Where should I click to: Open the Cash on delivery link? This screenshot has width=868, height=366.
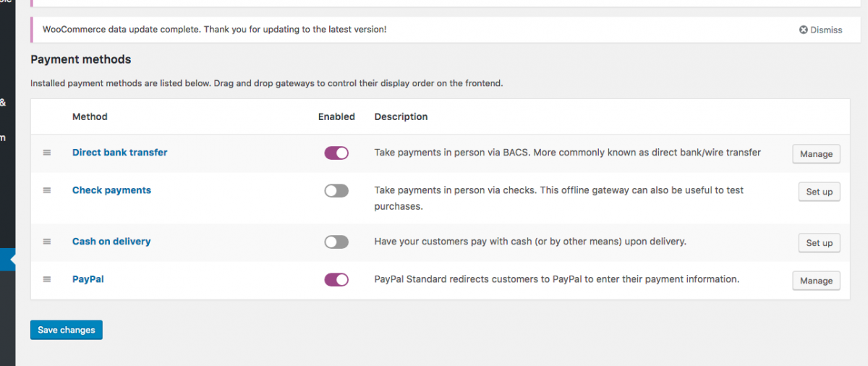(111, 242)
